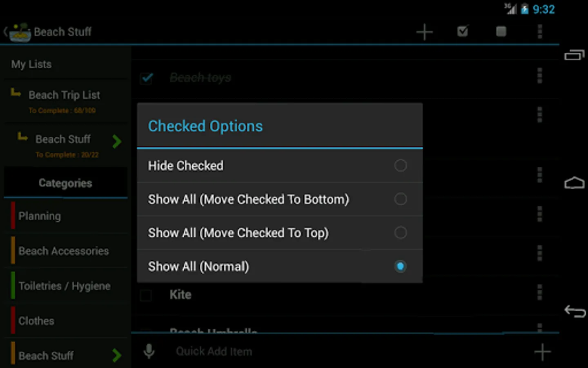The width and height of the screenshot is (588, 368).
Task: Open the Beach Trip List
Action: [x=64, y=95]
